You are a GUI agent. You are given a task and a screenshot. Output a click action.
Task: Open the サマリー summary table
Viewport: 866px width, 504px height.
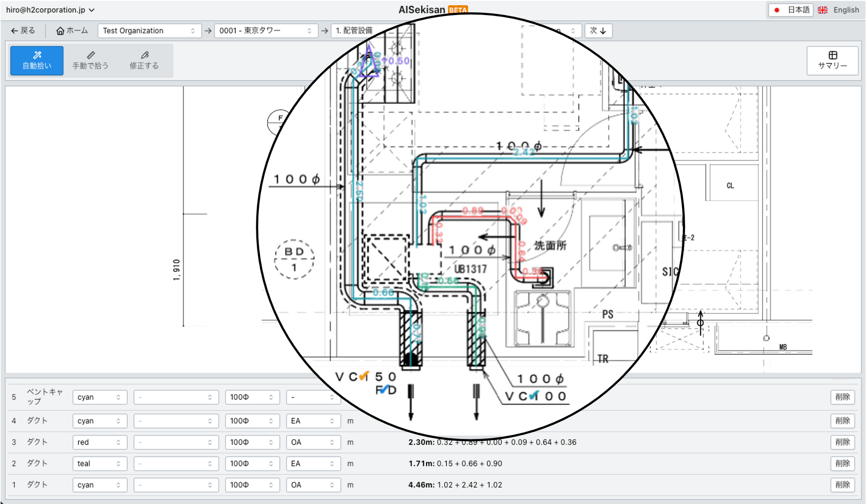pos(832,61)
